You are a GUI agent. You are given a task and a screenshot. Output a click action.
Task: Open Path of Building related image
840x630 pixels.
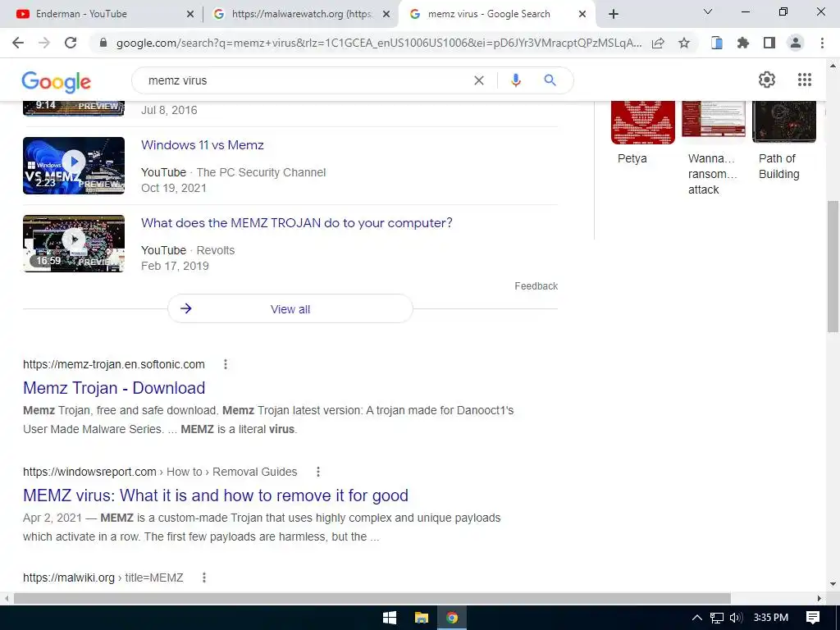click(784, 122)
